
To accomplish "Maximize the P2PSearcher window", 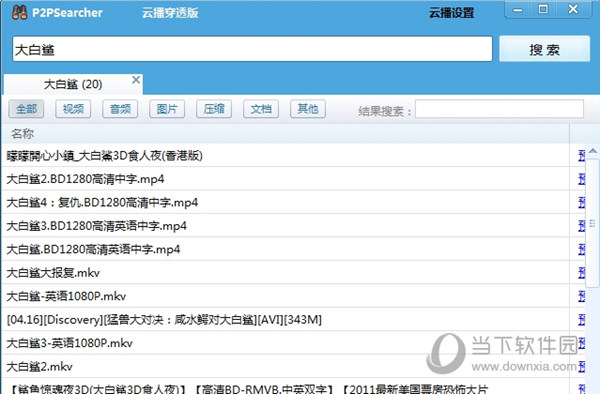I will coord(543,9).
